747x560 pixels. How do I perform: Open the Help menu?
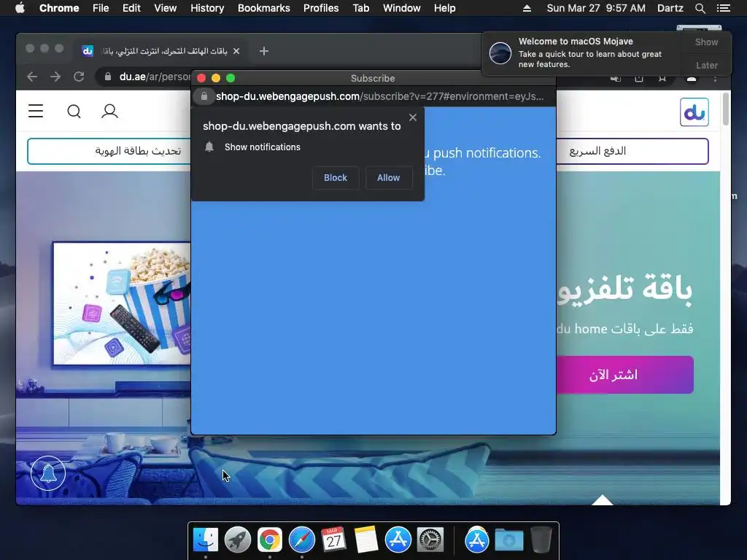[x=444, y=8]
